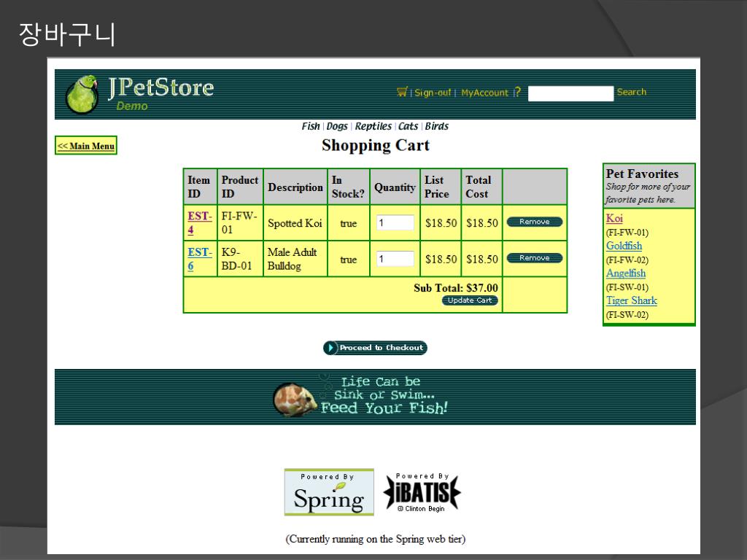747x560 pixels.
Task: Browse the Birds category
Action: (x=437, y=126)
